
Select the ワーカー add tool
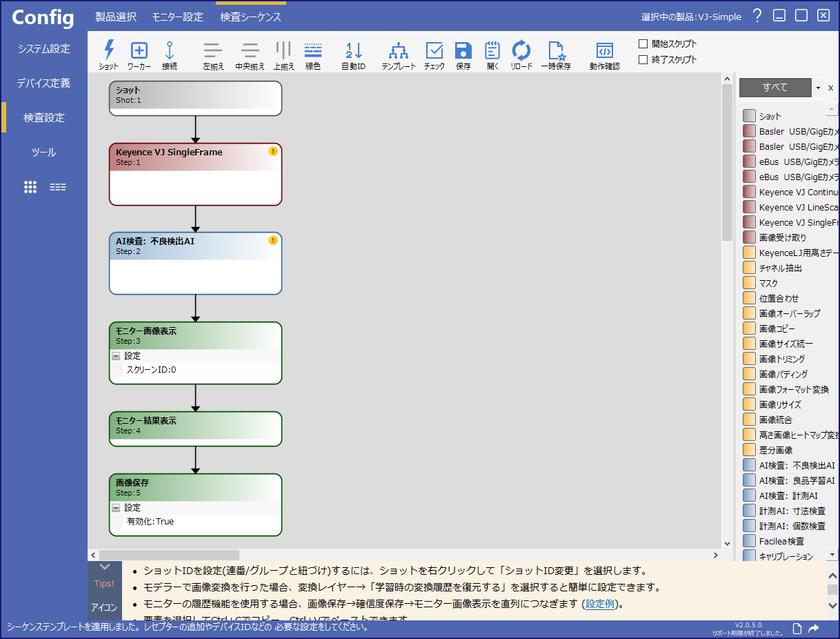(x=139, y=50)
